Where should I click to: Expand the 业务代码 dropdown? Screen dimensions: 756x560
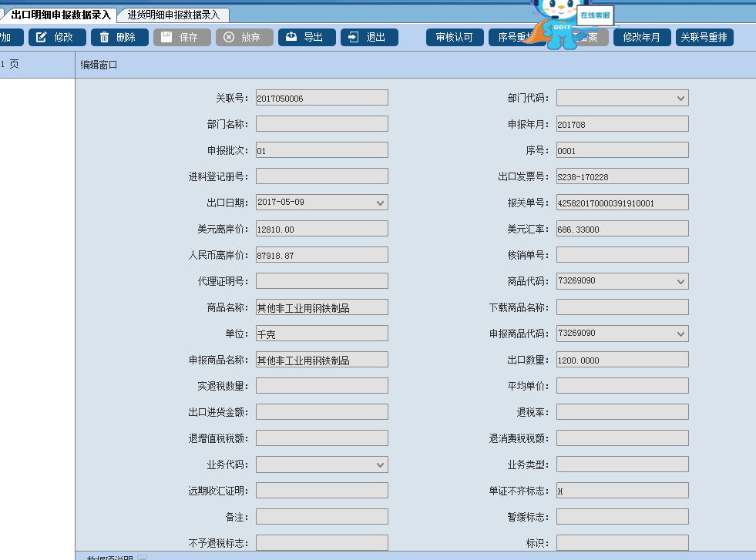click(379, 464)
